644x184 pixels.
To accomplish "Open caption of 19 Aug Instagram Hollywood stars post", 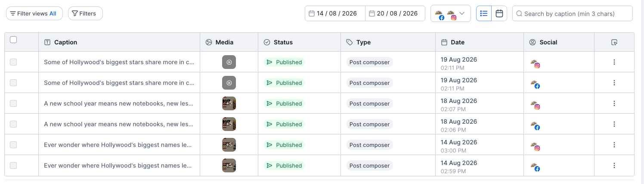I will pos(119,62).
